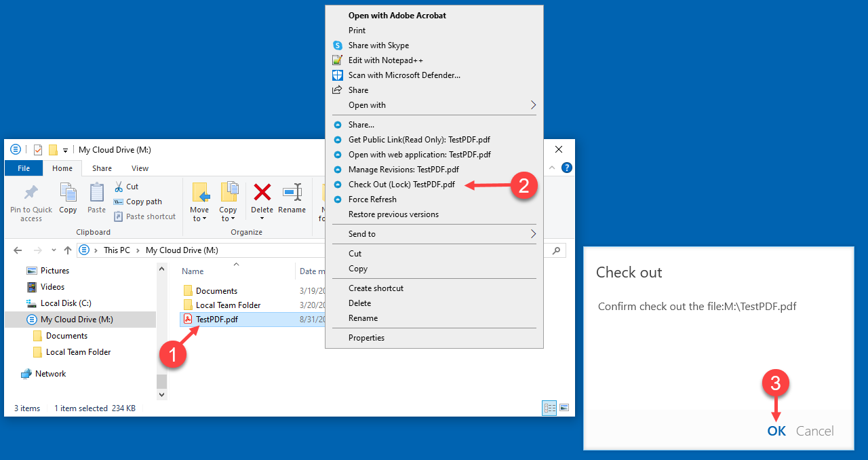Cancel the Check out dialog
868x460 pixels.
click(815, 431)
